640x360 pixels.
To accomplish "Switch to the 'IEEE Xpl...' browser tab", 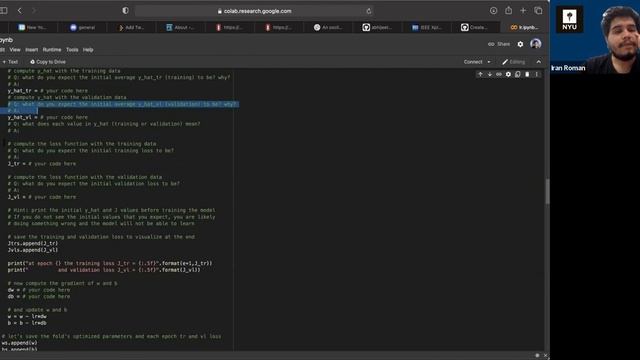I will point(426,27).
